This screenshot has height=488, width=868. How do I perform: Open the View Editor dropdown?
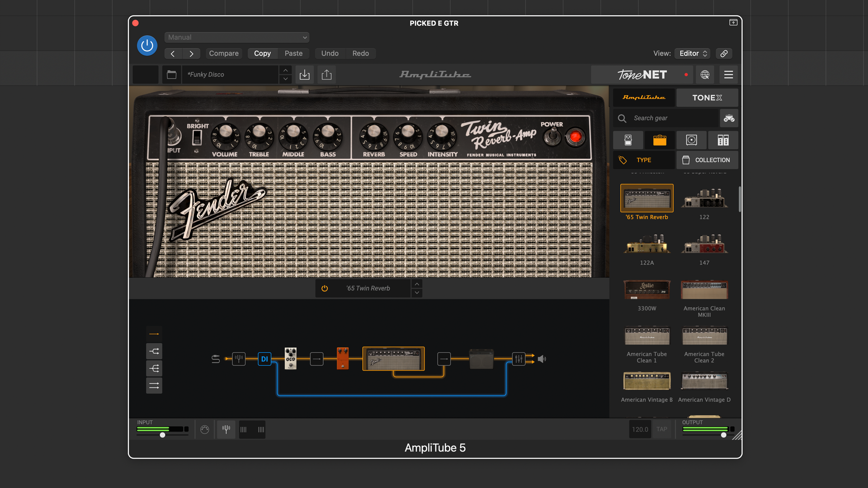tap(692, 54)
